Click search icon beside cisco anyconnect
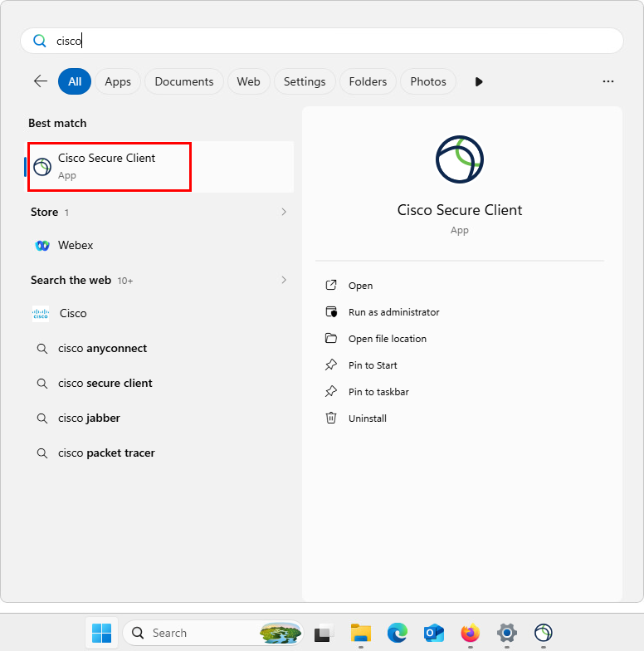The image size is (644, 651). tap(41, 349)
